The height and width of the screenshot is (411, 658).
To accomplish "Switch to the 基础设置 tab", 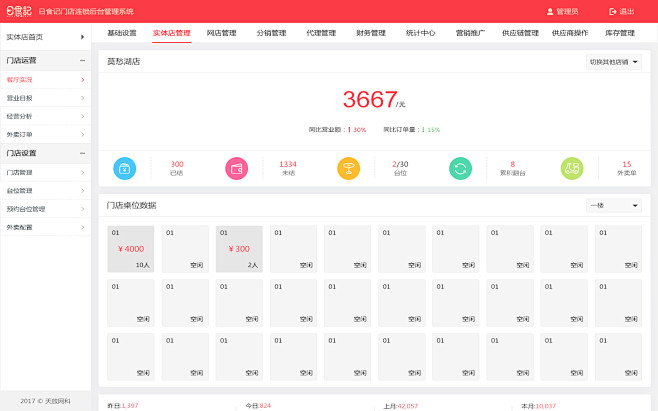I will pos(122,33).
